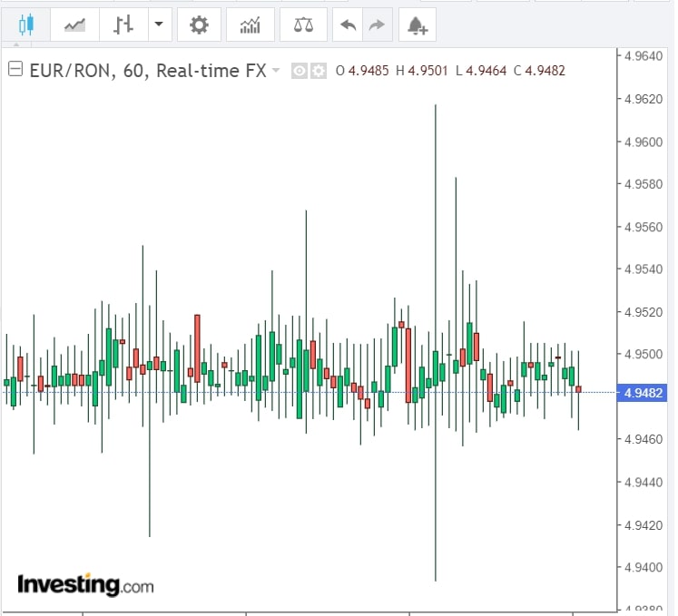Click the compare symbols scales icon

click(x=303, y=24)
